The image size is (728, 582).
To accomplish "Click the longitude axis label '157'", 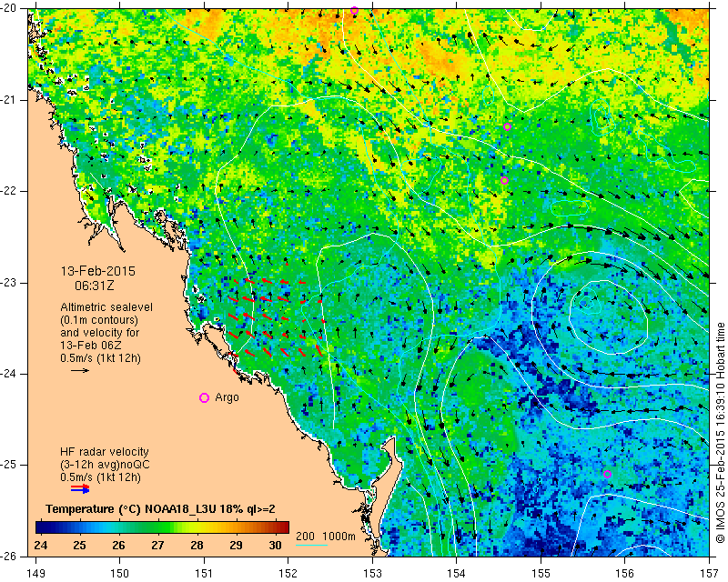I will [x=710, y=574].
